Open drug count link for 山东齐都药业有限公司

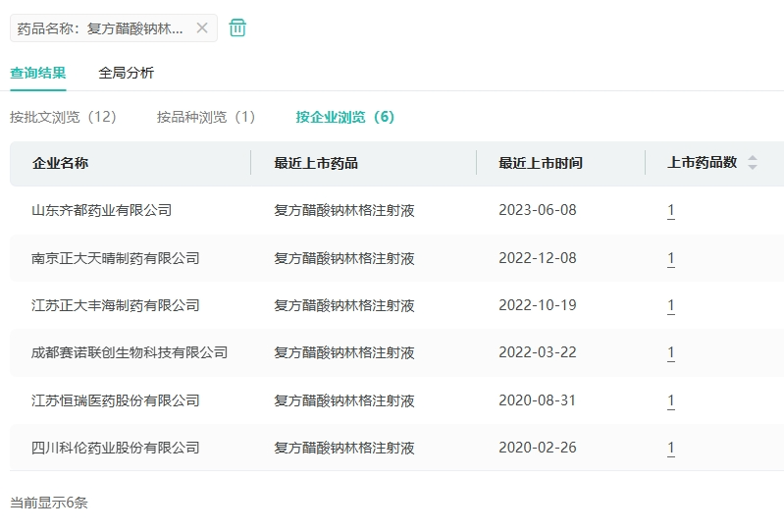[671, 210]
